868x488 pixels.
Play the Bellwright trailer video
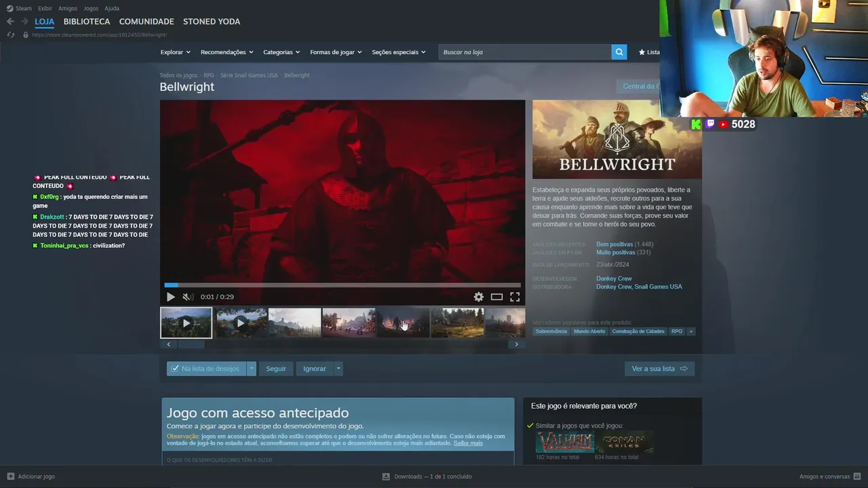(x=171, y=297)
